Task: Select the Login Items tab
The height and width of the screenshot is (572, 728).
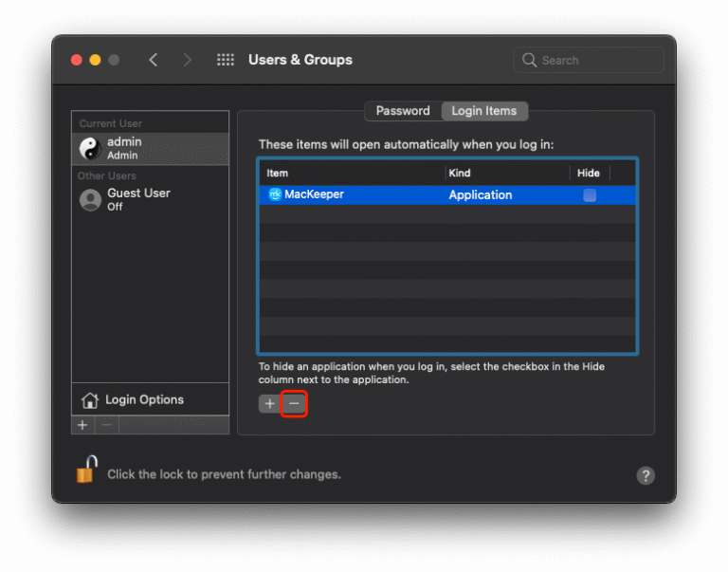Action: pos(484,111)
